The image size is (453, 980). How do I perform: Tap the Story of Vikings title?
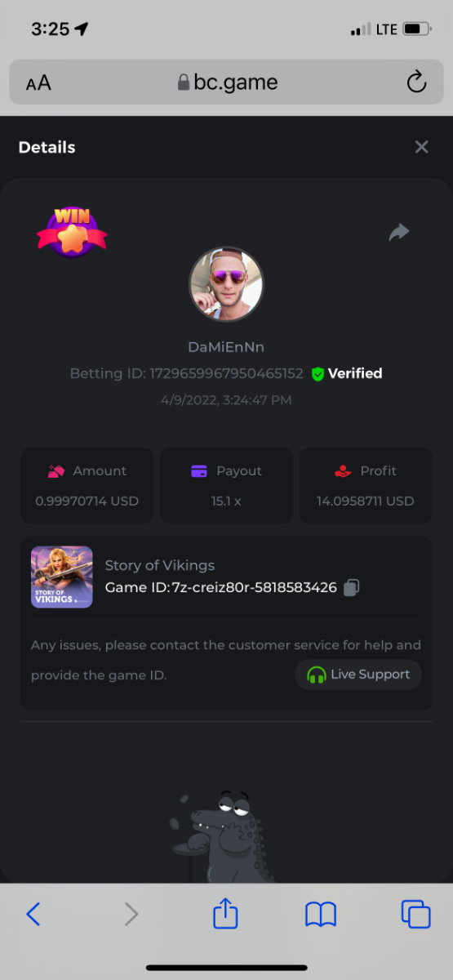[x=160, y=565]
